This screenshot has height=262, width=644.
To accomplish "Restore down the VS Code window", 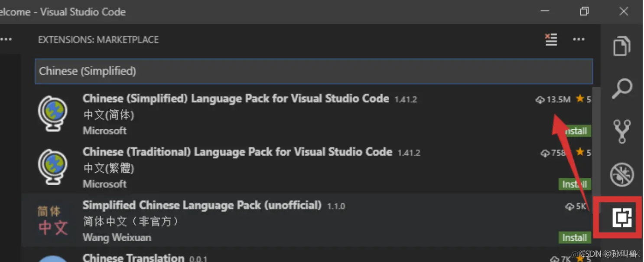I will (584, 11).
